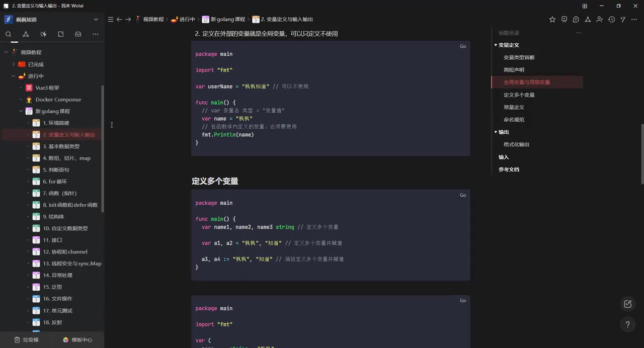Click the hamburger sidebar toggle icon
The height and width of the screenshot is (348, 644).
click(111, 19)
